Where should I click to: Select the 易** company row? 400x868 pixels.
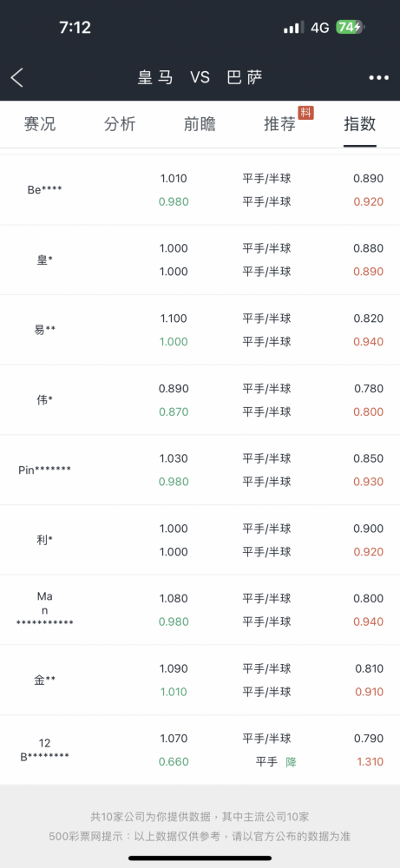point(200,330)
